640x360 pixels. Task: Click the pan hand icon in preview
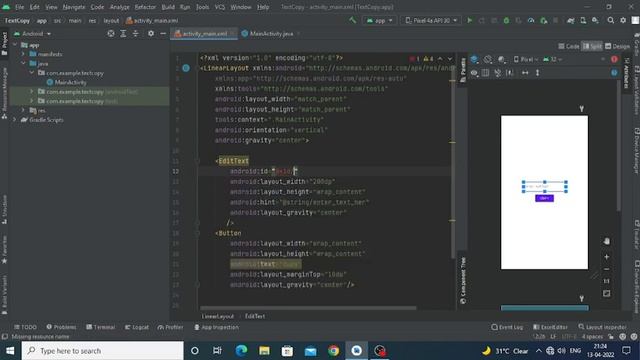pos(607,241)
